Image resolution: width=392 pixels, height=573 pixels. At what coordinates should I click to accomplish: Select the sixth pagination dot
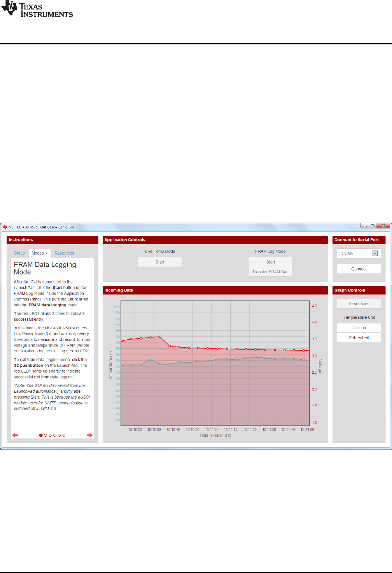[64, 435]
